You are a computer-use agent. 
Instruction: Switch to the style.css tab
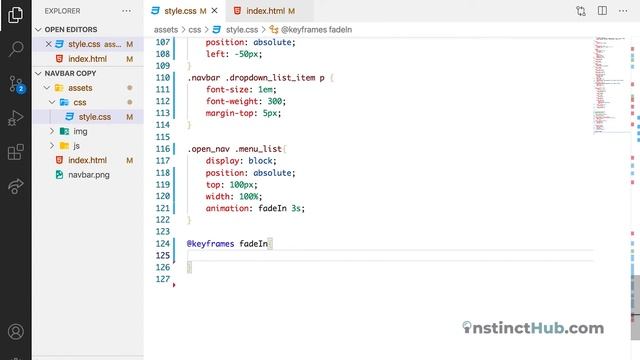pos(180,11)
